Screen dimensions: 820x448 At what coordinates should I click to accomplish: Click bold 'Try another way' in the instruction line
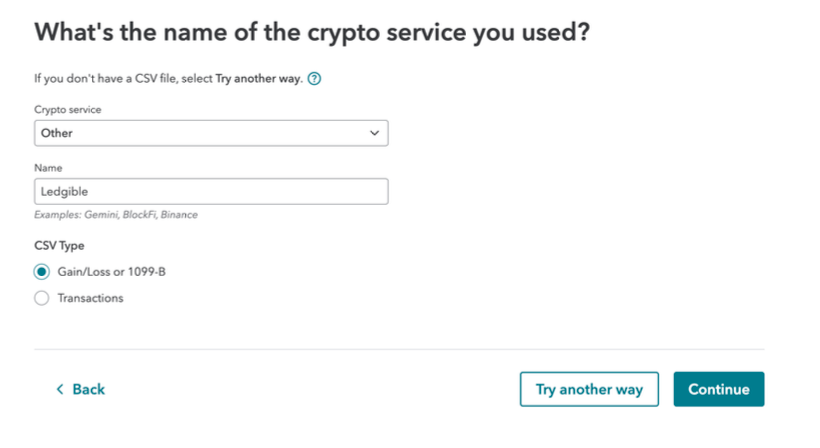(x=259, y=78)
